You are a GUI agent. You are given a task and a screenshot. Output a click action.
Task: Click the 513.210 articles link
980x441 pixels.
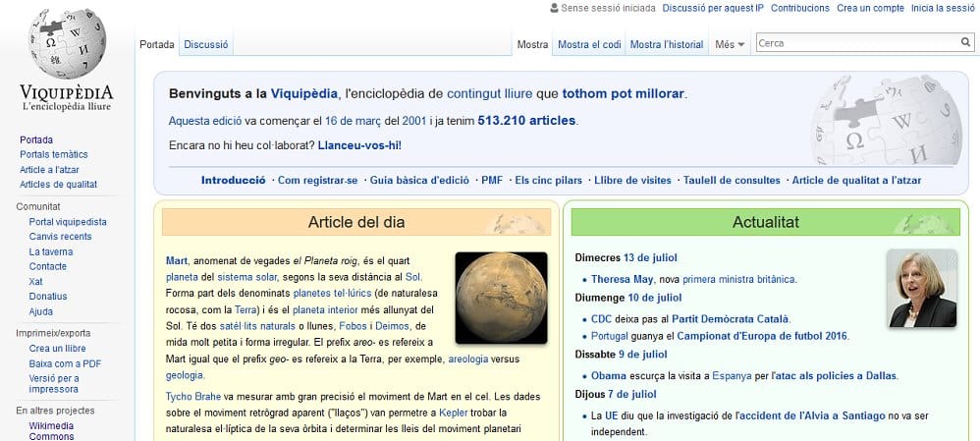coord(526,121)
